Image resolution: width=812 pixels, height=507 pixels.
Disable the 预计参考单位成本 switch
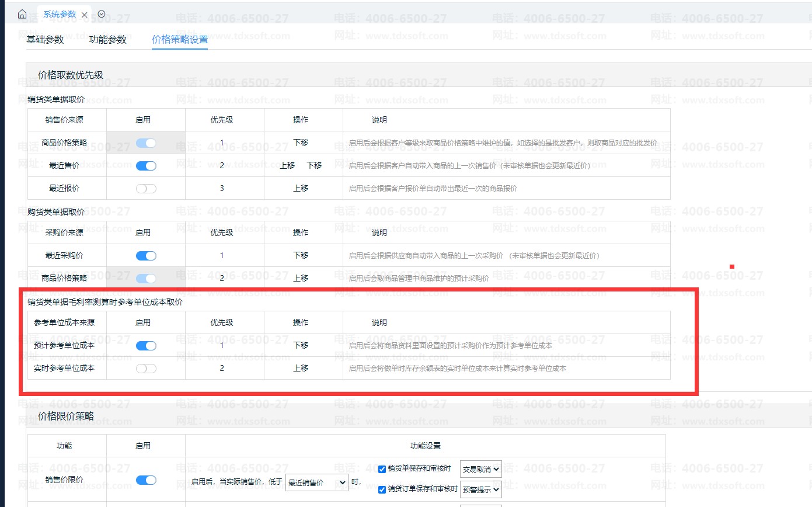click(146, 346)
